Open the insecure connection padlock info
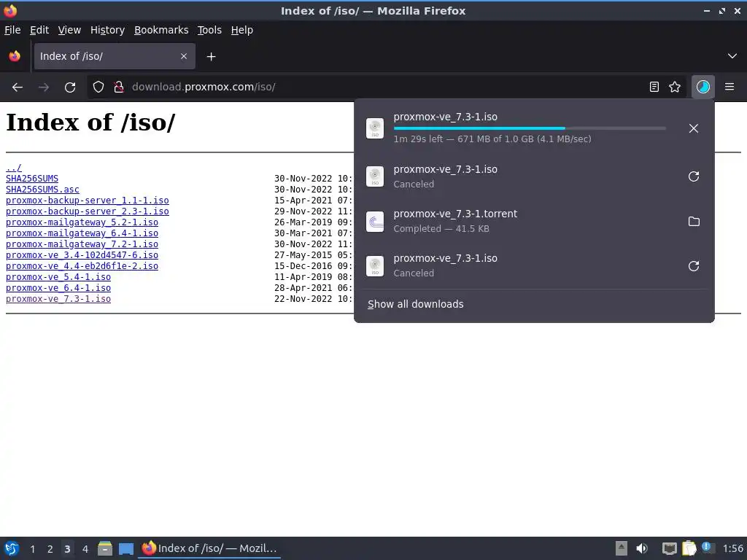The height and width of the screenshot is (560, 747). tap(119, 87)
